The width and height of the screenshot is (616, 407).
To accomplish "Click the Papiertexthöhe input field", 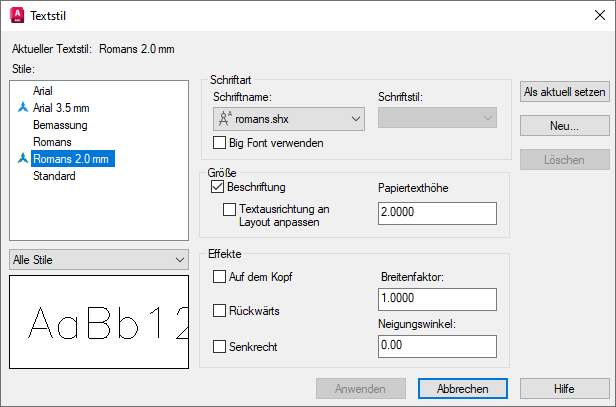I will pos(437,213).
